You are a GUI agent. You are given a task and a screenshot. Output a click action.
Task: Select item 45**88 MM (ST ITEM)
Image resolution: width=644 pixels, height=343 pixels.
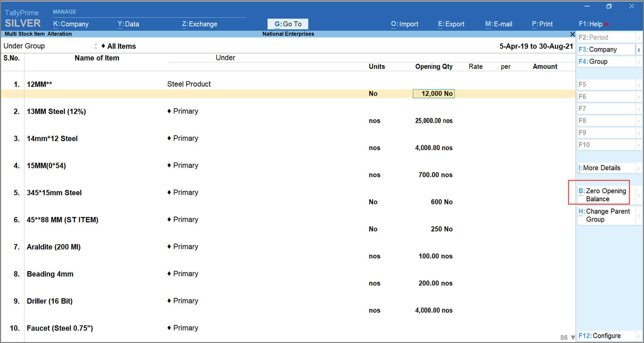(62, 220)
